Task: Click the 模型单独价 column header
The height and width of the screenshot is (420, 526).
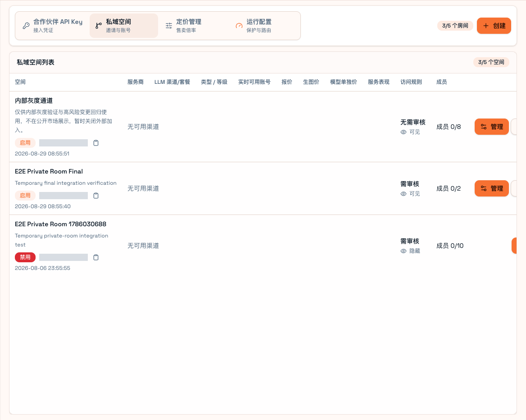Action: click(x=344, y=82)
